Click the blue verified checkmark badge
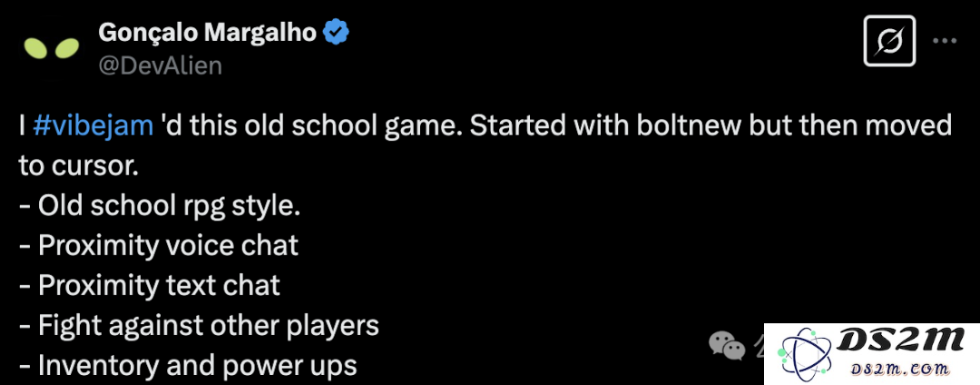The image size is (980, 385). (336, 33)
